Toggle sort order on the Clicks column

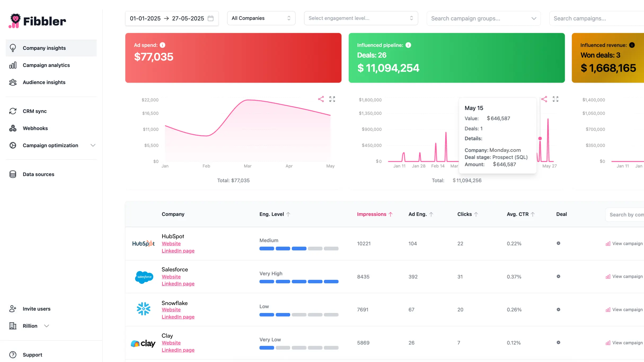[x=476, y=214]
